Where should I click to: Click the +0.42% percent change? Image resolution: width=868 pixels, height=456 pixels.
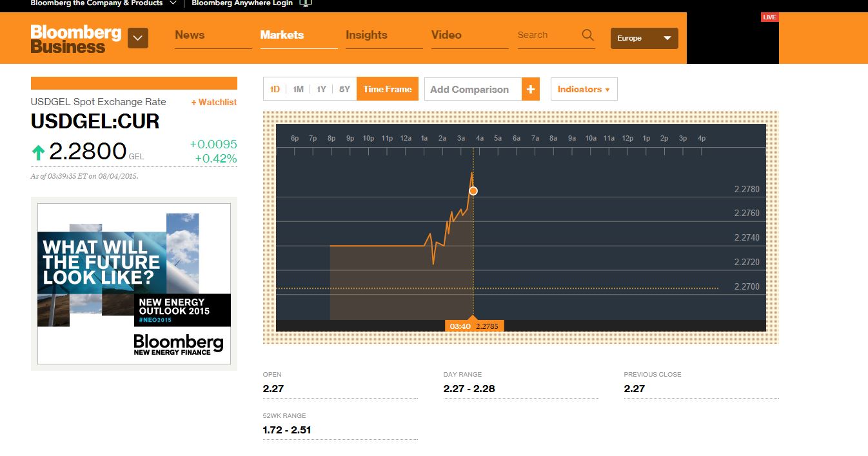point(216,159)
